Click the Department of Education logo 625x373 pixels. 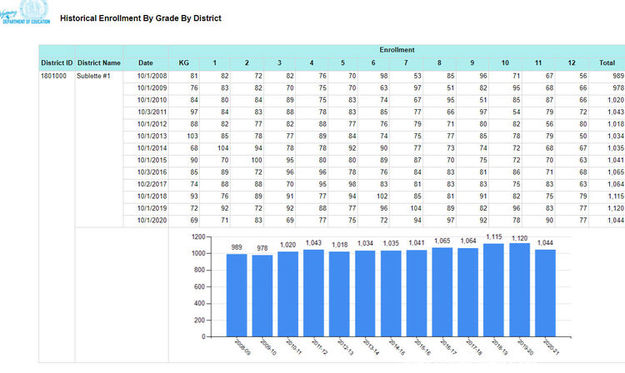[x=26, y=12]
